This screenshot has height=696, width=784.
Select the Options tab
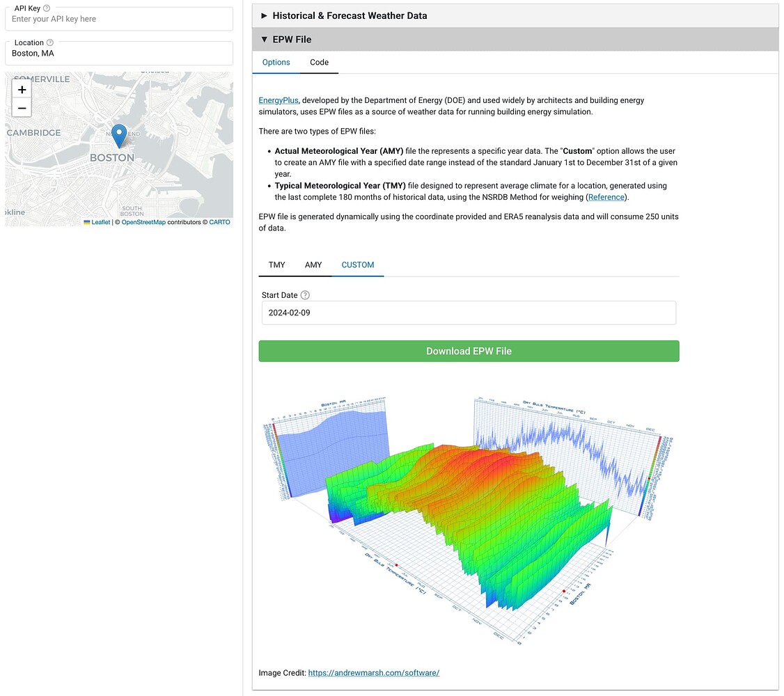pos(276,62)
